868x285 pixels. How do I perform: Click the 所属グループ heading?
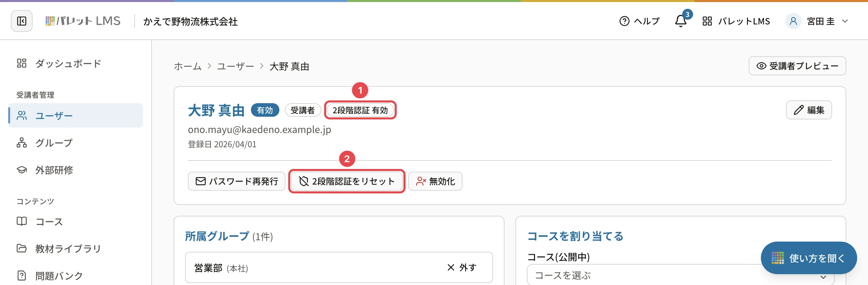pos(217,236)
